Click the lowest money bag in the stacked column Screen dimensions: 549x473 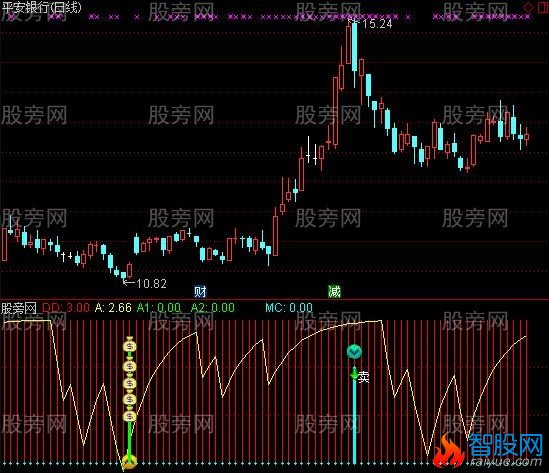(x=130, y=414)
